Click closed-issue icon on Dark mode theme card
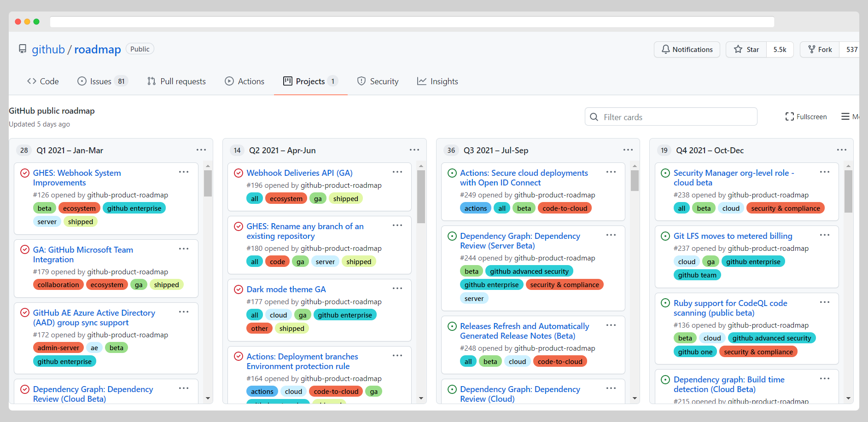The width and height of the screenshot is (868, 422). pyautogui.click(x=239, y=289)
